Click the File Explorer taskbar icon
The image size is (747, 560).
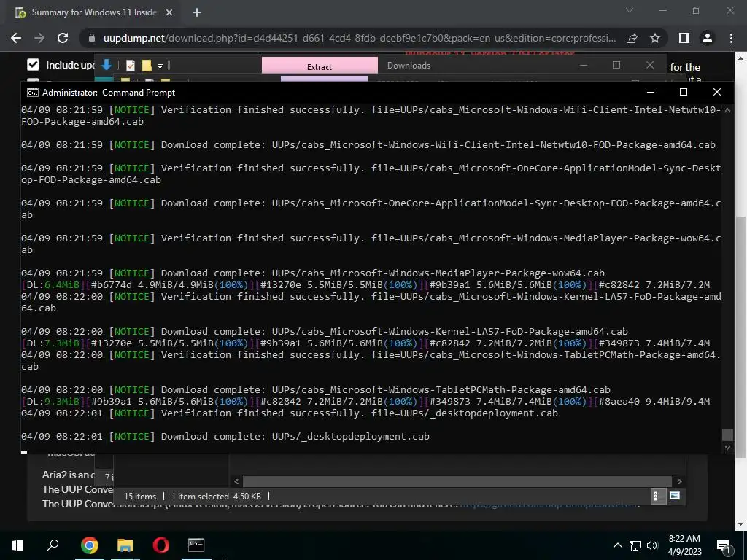(125, 545)
